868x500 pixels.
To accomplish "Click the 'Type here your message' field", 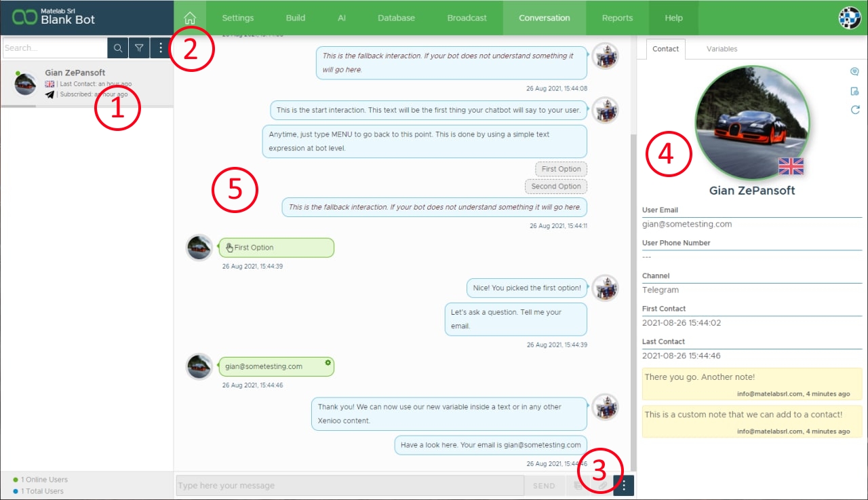I will point(349,486).
